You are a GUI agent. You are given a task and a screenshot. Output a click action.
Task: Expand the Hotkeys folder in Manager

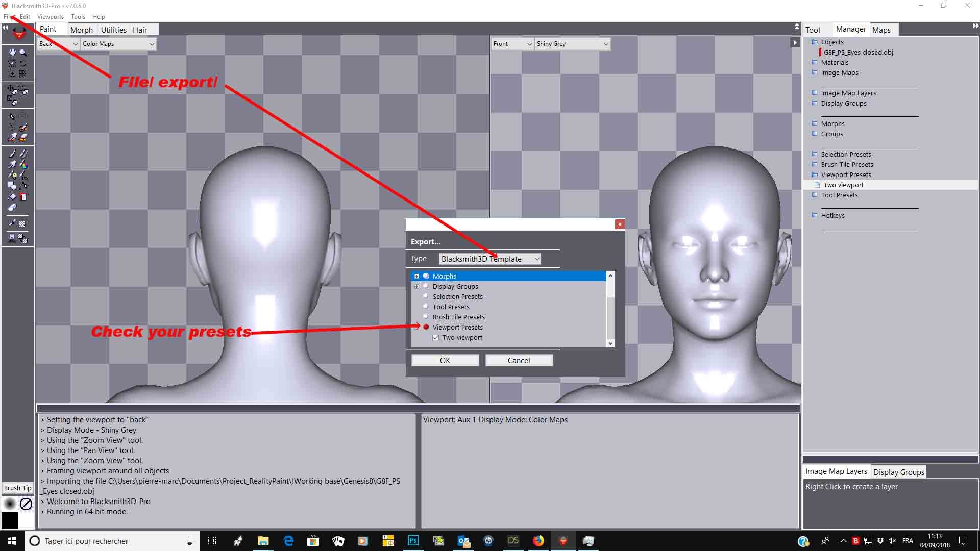[x=815, y=215]
